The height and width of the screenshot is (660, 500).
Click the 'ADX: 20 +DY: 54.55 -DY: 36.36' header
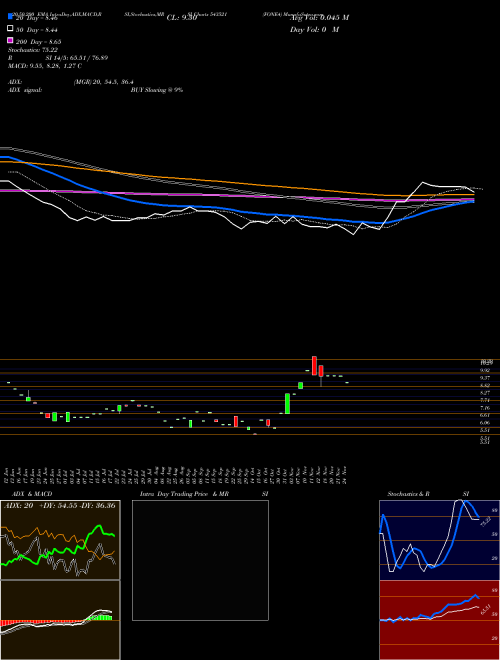(60, 505)
